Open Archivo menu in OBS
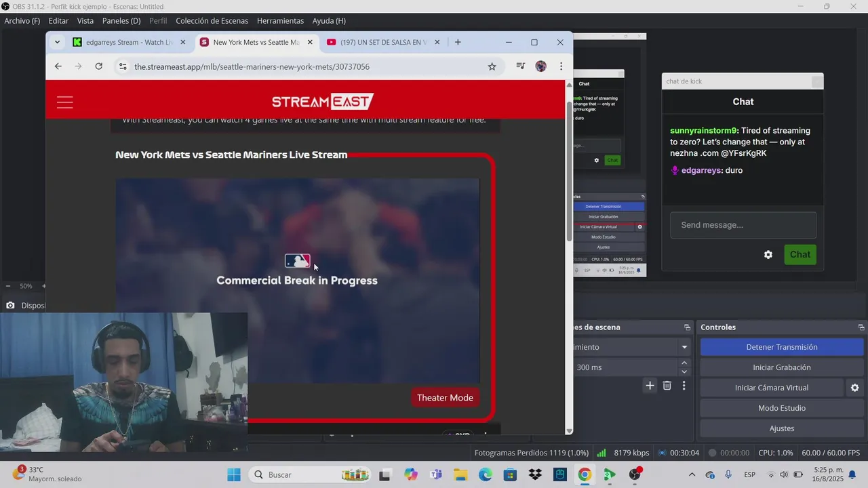 coord(22,21)
